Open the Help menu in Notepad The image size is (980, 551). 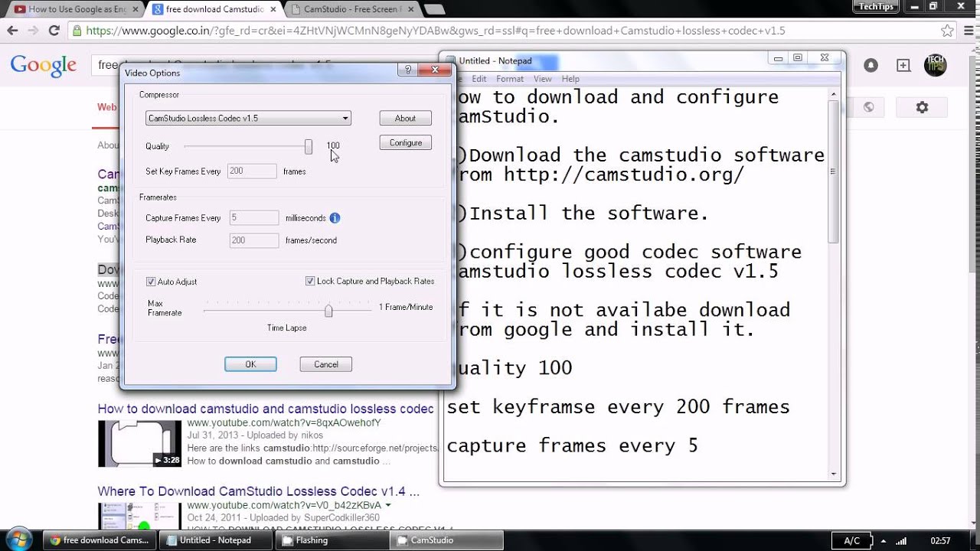pos(570,79)
